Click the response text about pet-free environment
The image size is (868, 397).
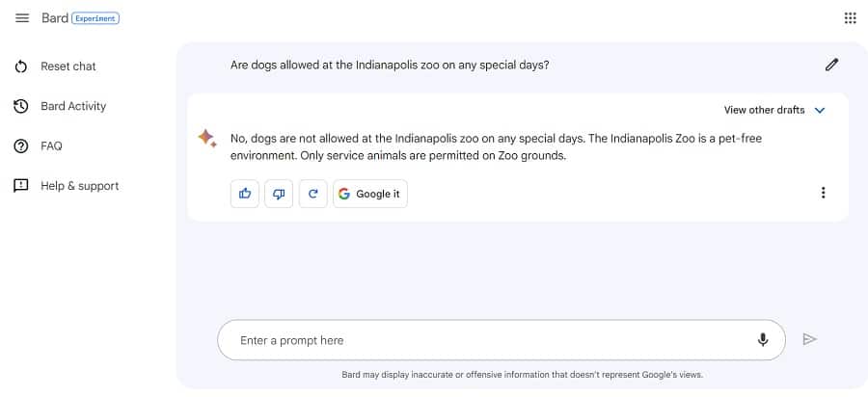click(x=496, y=147)
